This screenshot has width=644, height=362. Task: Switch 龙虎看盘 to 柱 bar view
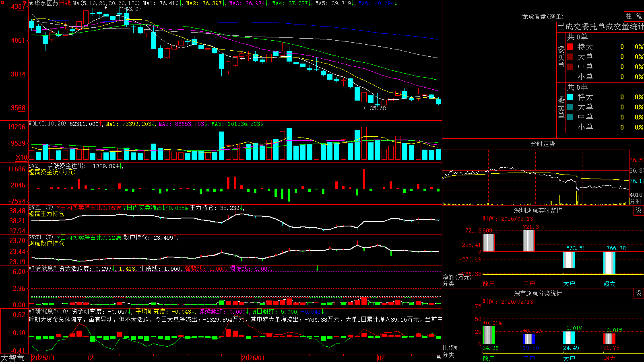629,16
